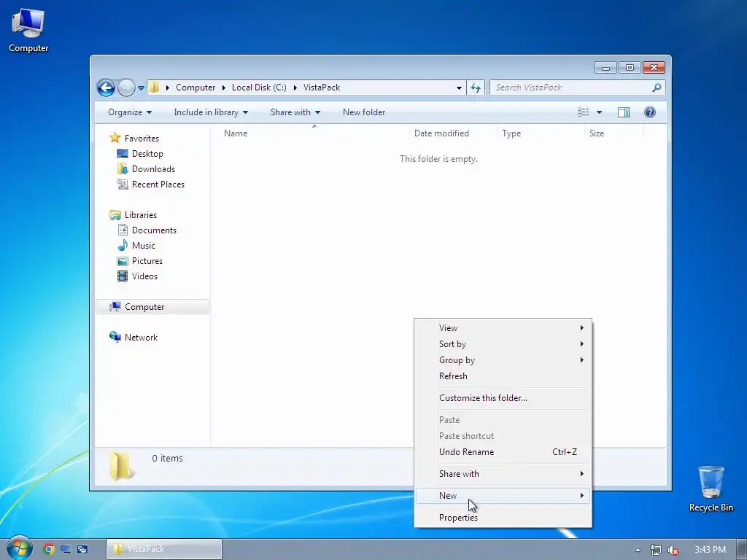Image resolution: width=747 pixels, height=560 pixels.
Task: Sort by the Date modified column
Action: [452, 133]
